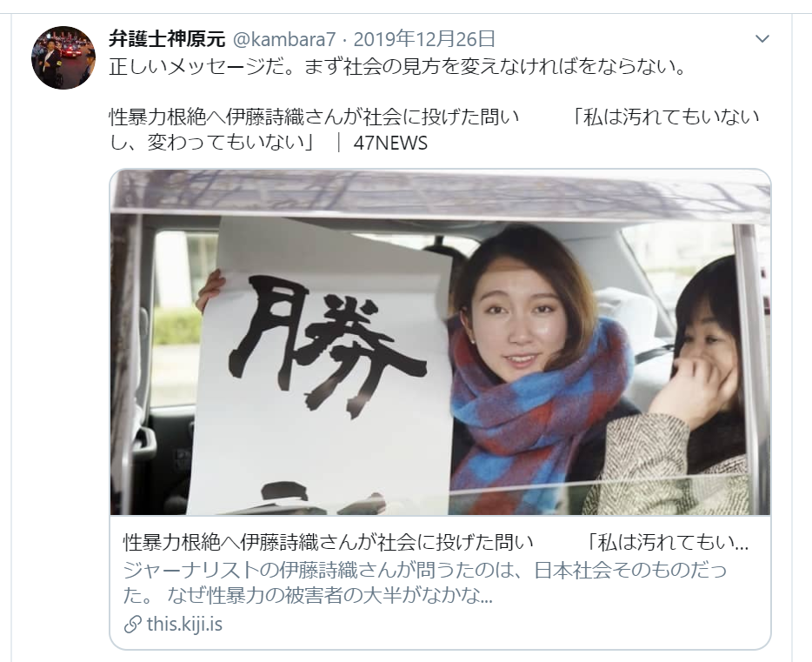Open the @kambara7 handle link
Screen dimensions: 812x662
[284, 39]
